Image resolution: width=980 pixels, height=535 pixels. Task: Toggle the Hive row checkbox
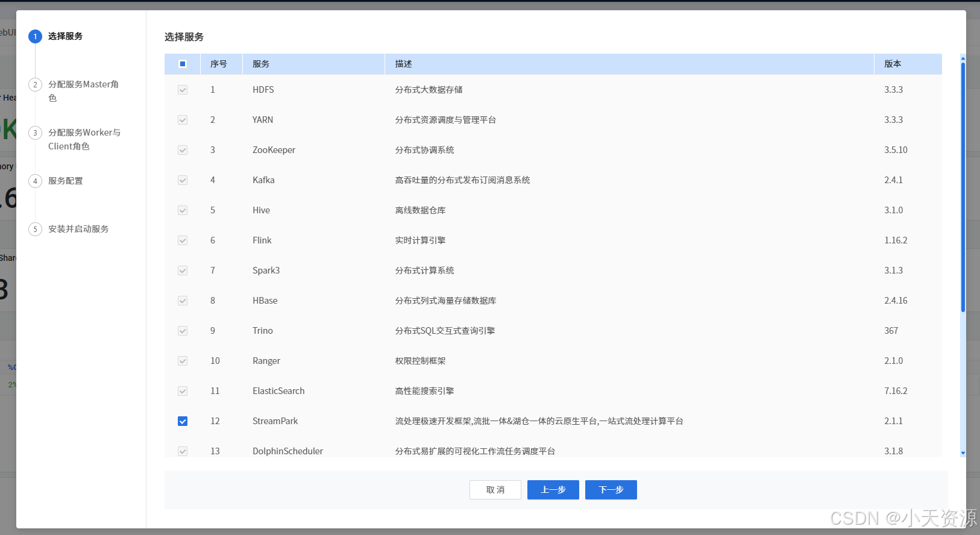tap(183, 210)
